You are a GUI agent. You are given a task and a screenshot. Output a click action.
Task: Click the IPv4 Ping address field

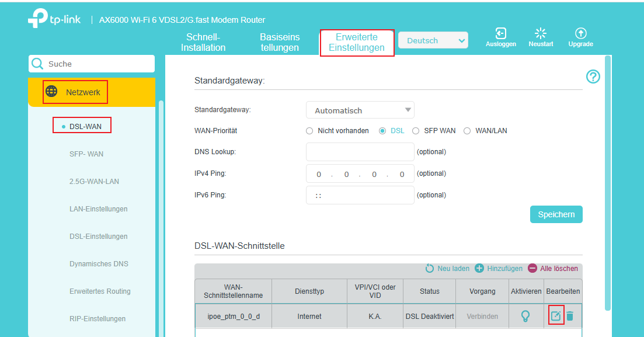[360, 173]
